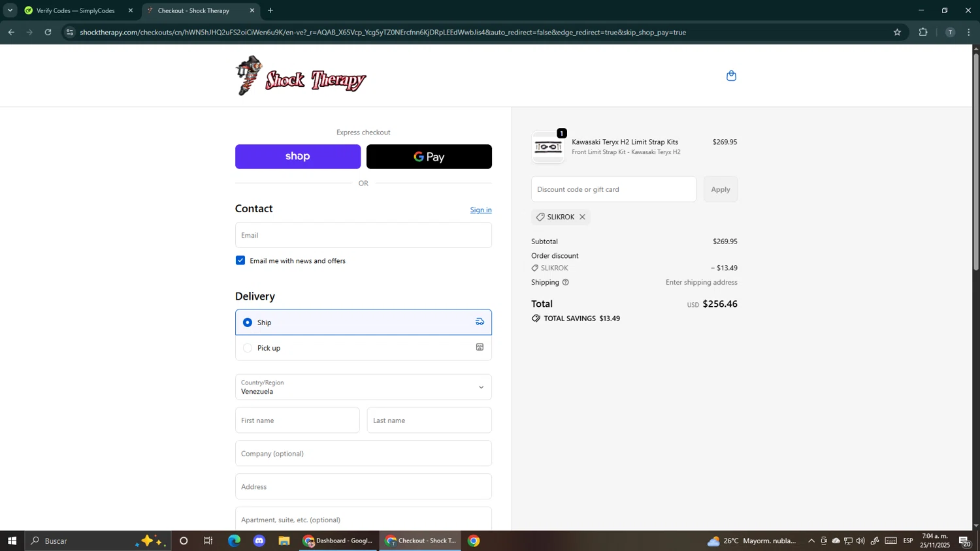Open the weather widget on taskbar

(751, 541)
